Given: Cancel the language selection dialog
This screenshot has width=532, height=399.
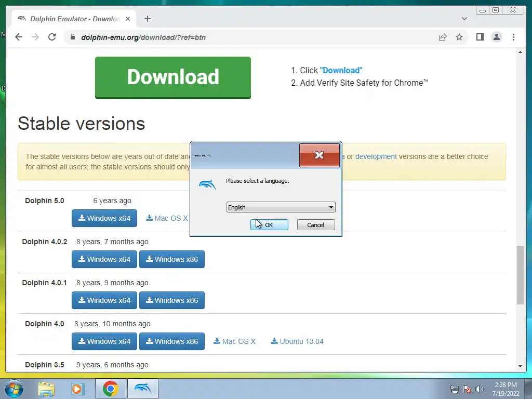Looking at the screenshot, I should click(x=315, y=224).
